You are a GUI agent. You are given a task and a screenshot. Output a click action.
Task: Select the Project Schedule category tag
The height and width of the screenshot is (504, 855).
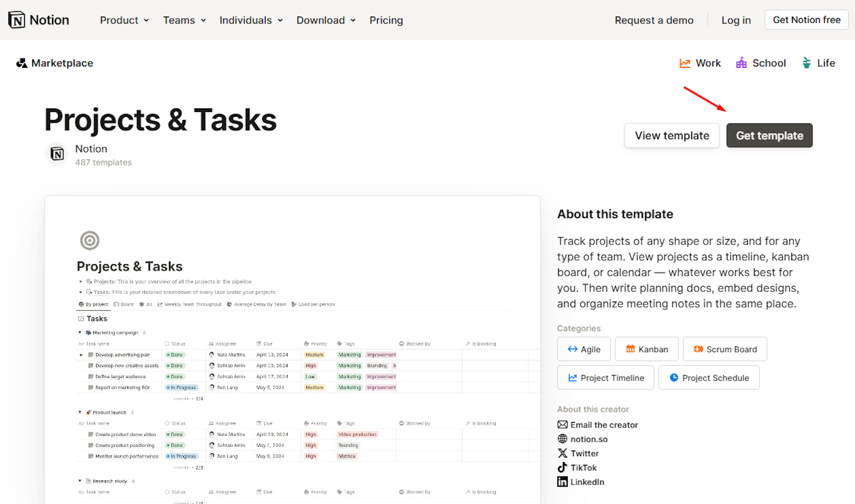click(x=709, y=377)
